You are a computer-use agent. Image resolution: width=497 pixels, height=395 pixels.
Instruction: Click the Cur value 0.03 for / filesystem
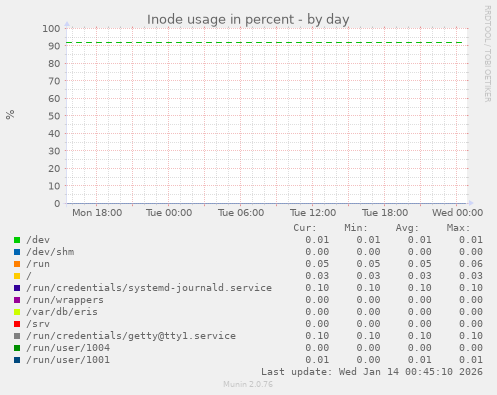[317, 276]
